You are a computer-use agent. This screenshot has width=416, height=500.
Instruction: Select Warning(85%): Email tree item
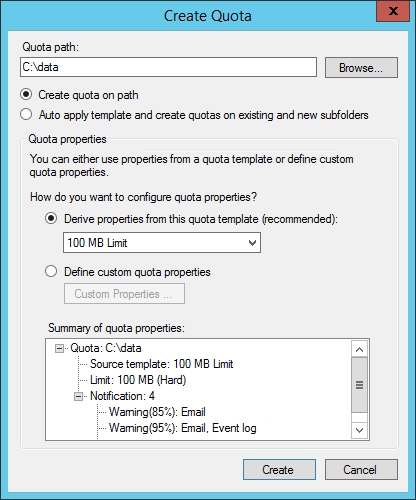coord(157,412)
